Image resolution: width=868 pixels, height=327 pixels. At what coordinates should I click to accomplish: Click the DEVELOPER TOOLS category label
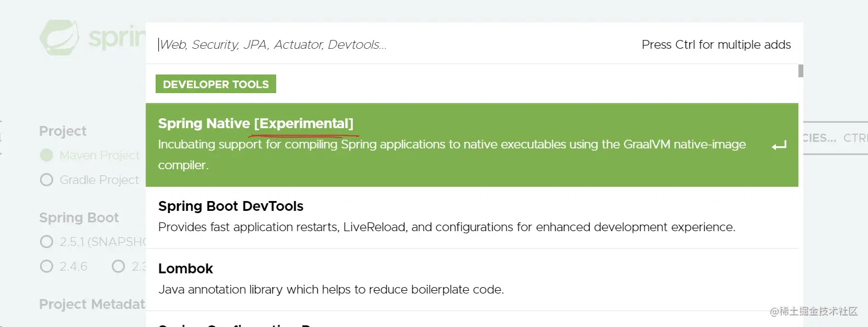216,84
